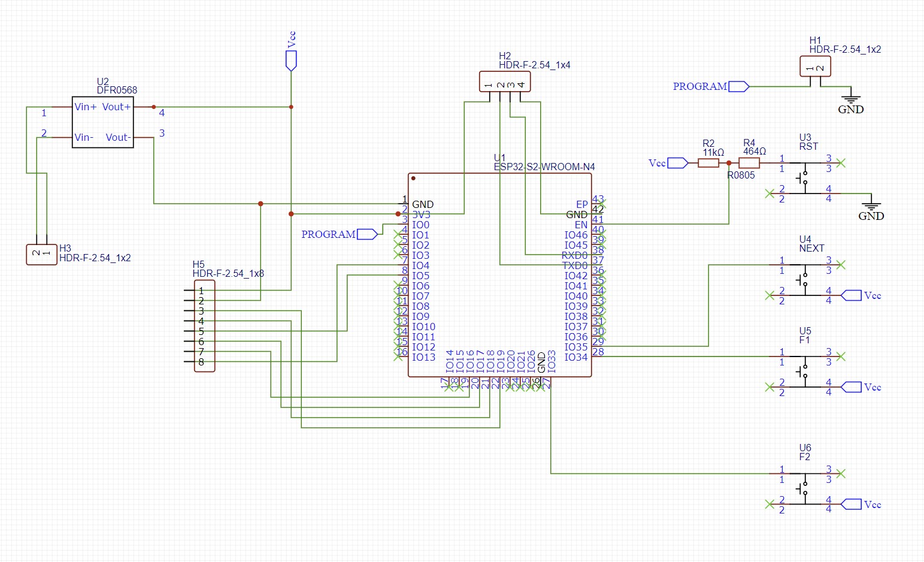Screen dimensions: 924x562
Task: Click the 464Ω value of R4
Action: [x=755, y=152]
